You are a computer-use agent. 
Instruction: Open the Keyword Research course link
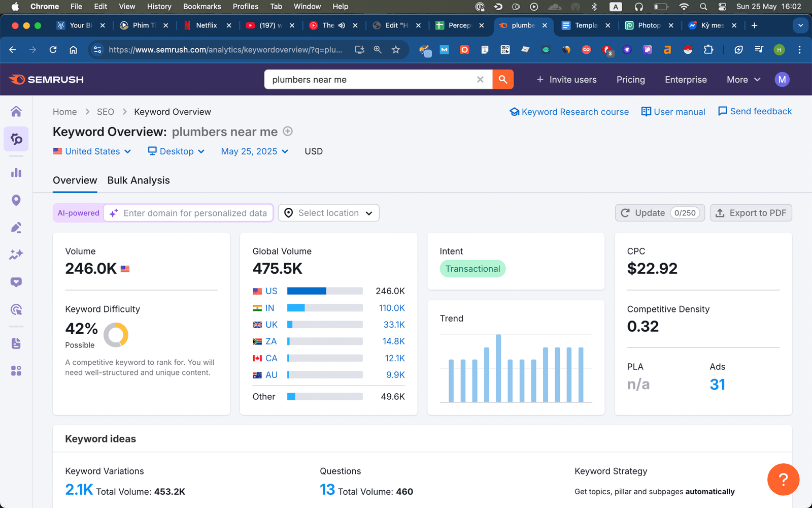[x=569, y=112]
